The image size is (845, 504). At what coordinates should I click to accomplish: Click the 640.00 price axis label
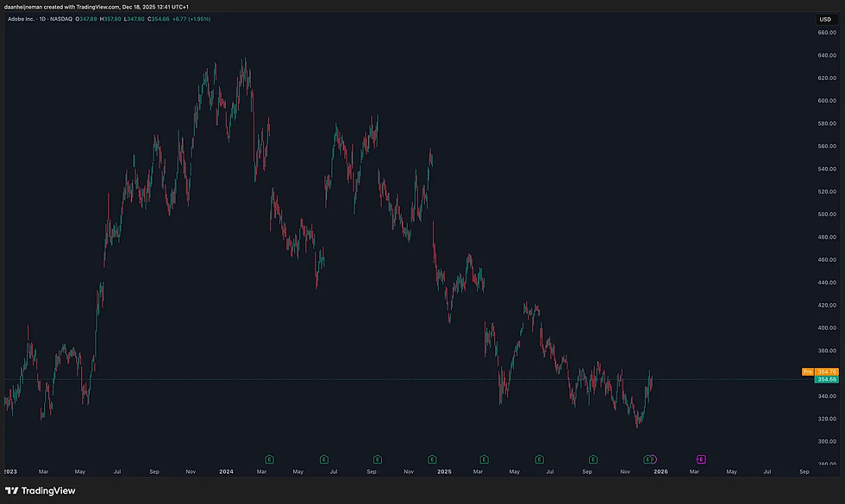[x=827, y=55]
